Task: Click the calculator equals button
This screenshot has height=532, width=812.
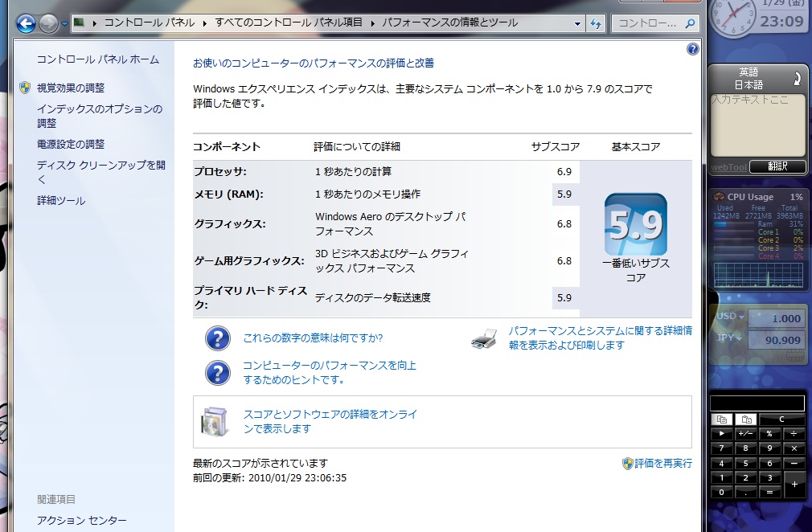Action: click(769, 492)
